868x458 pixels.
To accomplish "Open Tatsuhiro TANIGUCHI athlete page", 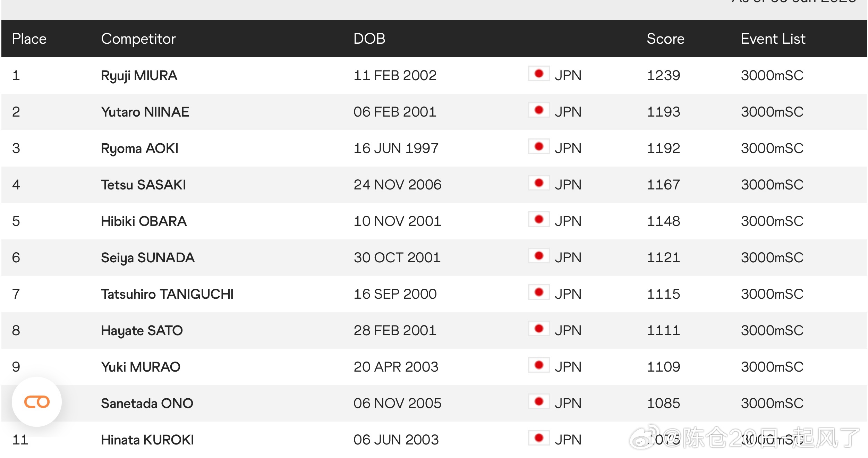I will pyautogui.click(x=167, y=294).
